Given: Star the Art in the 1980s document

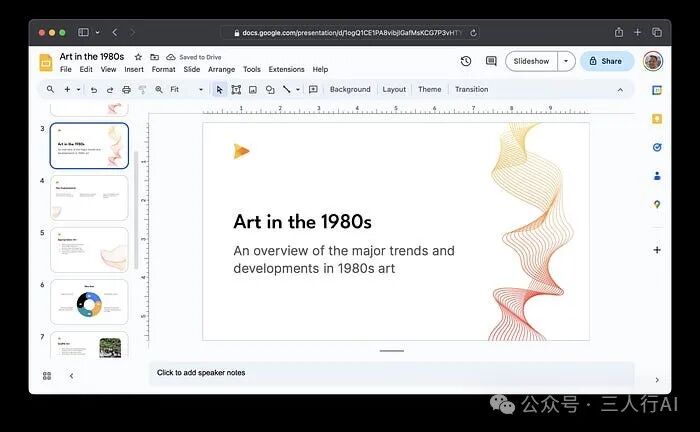Looking at the screenshot, I should [x=138, y=57].
